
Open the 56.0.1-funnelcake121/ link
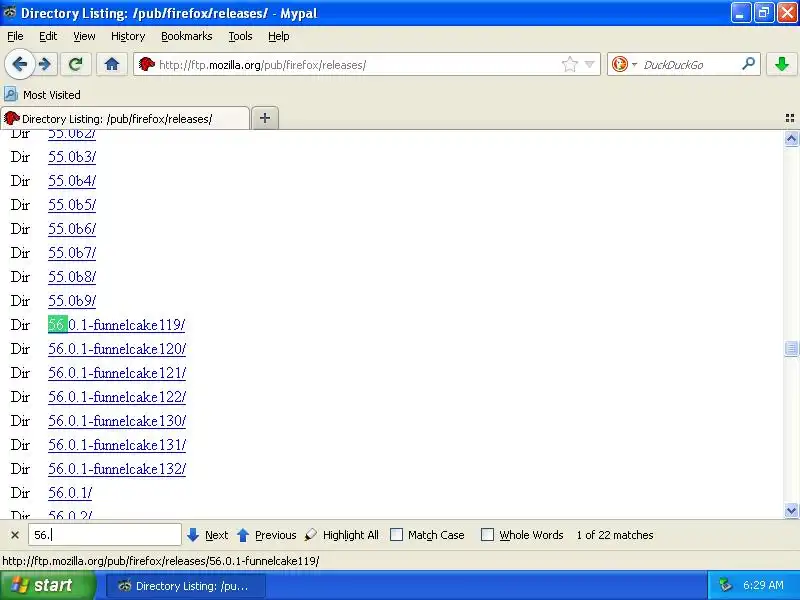(117, 373)
